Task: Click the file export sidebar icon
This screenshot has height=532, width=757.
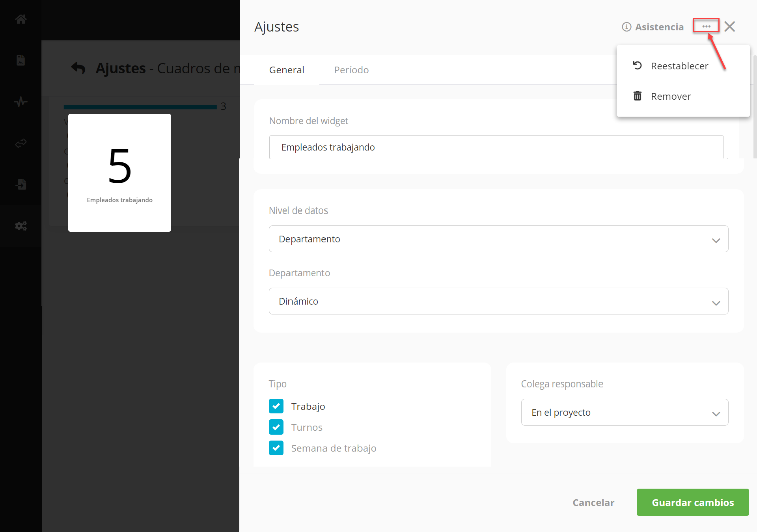Action: click(21, 184)
